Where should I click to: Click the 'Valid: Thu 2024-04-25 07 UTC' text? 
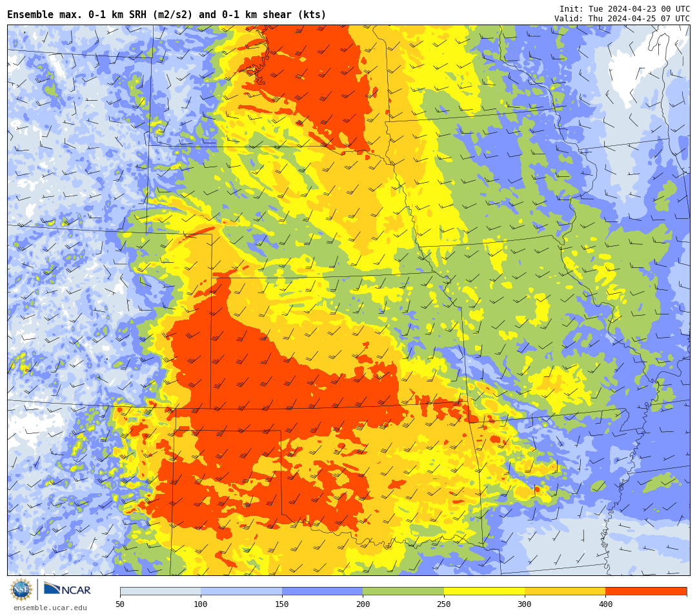(622, 18)
